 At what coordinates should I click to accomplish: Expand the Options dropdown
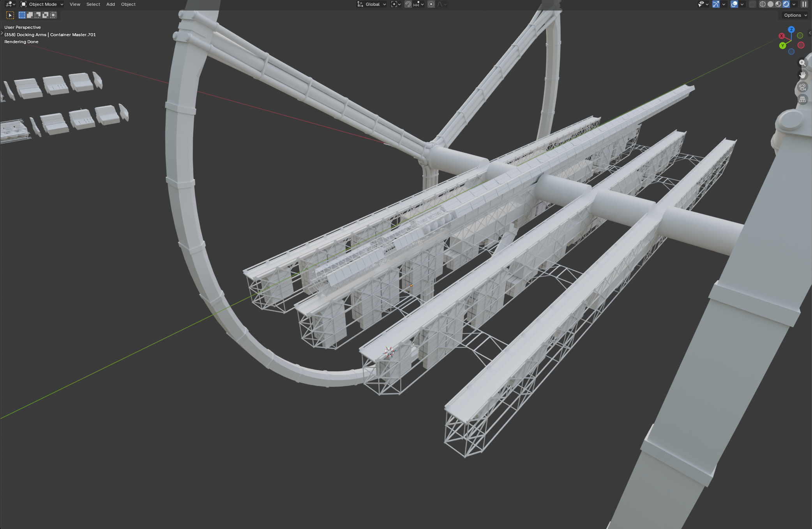point(795,15)
